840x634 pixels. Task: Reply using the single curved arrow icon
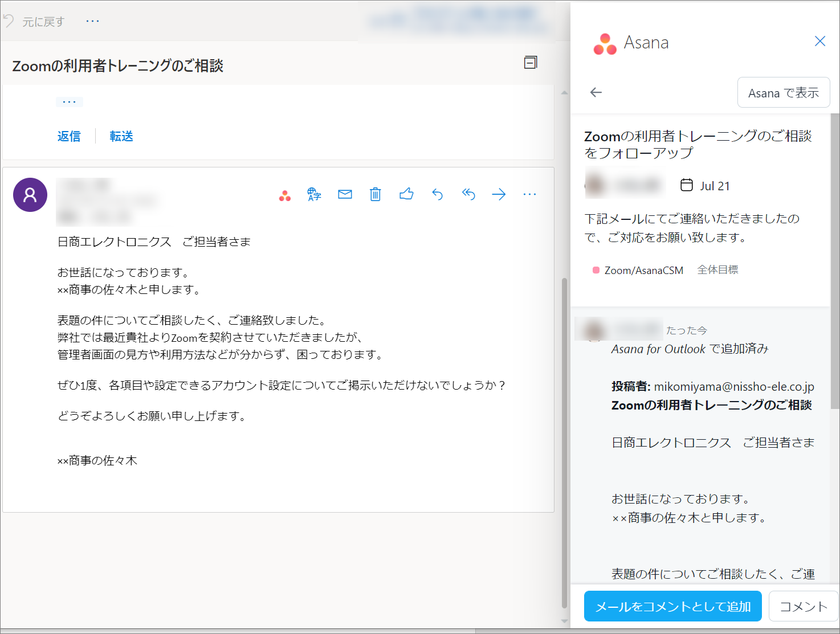[x=437, y=194]
